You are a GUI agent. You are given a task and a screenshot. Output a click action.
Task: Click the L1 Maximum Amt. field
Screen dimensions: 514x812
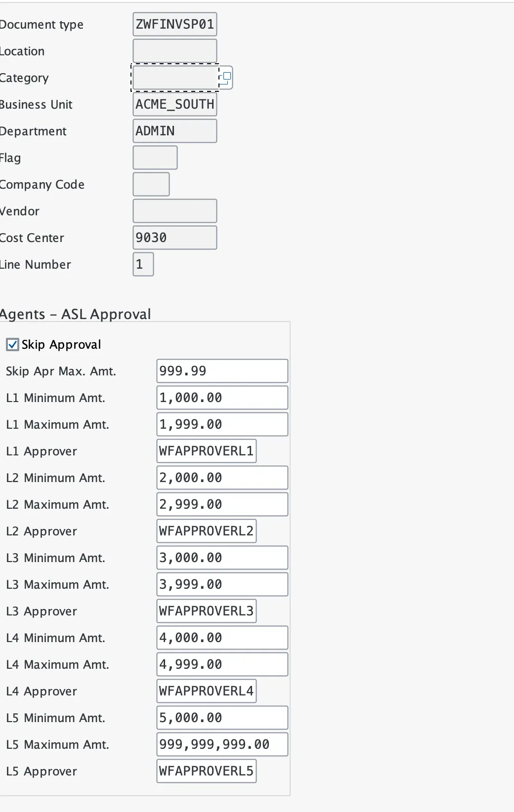click(222, 424)
